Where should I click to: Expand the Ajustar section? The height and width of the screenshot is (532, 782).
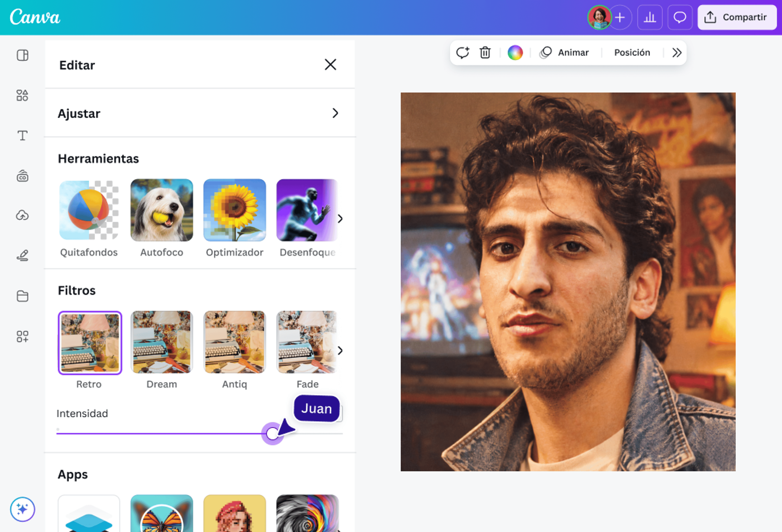click(x=200, y=113)
